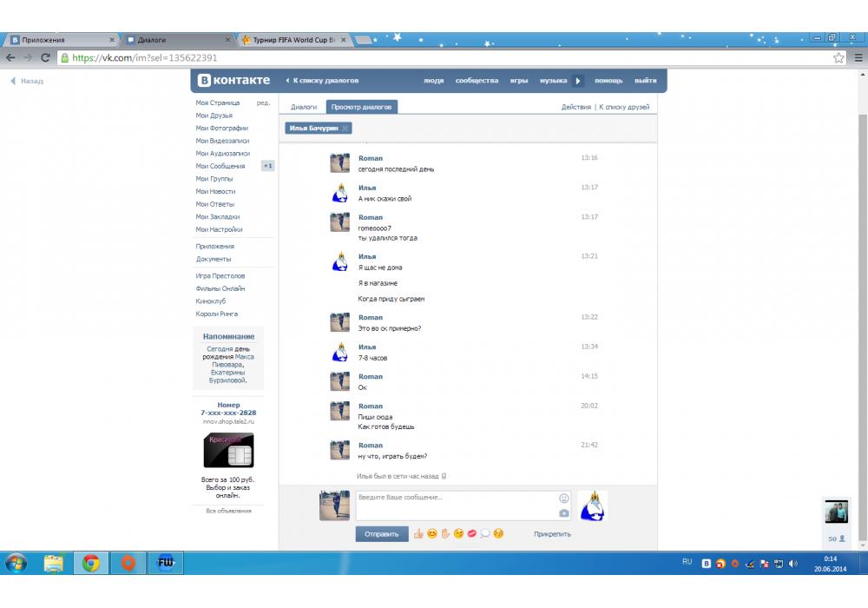Go to Мои Сообщения in the sidebar
This screenshot has height=608, width=868.
click(220, 166)
